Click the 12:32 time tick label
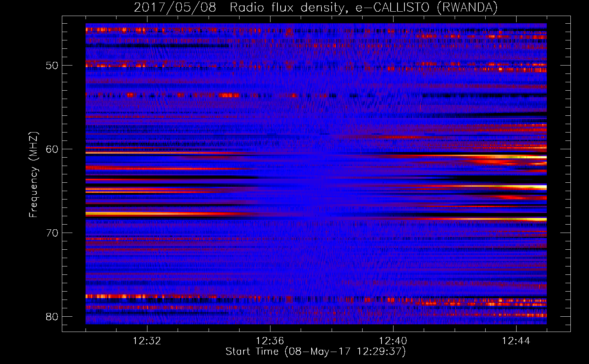Viewport: 589px width, 364px height. pos(147,341)
